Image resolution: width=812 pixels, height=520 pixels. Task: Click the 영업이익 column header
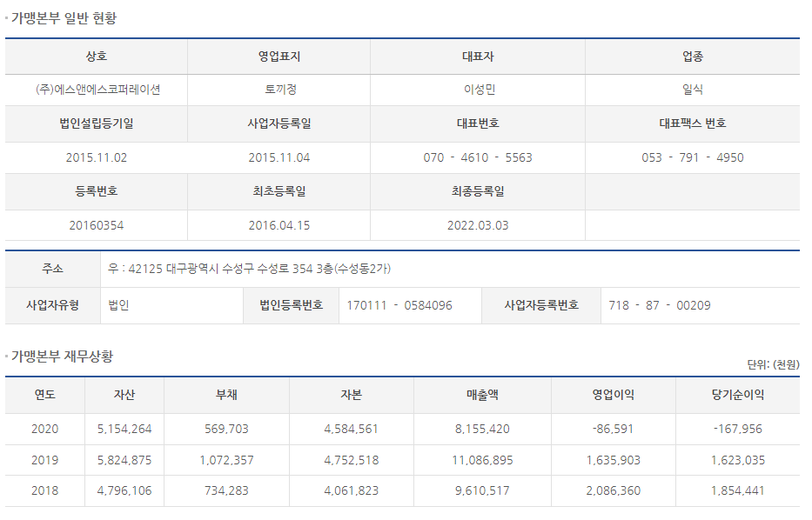click(614, 394)
